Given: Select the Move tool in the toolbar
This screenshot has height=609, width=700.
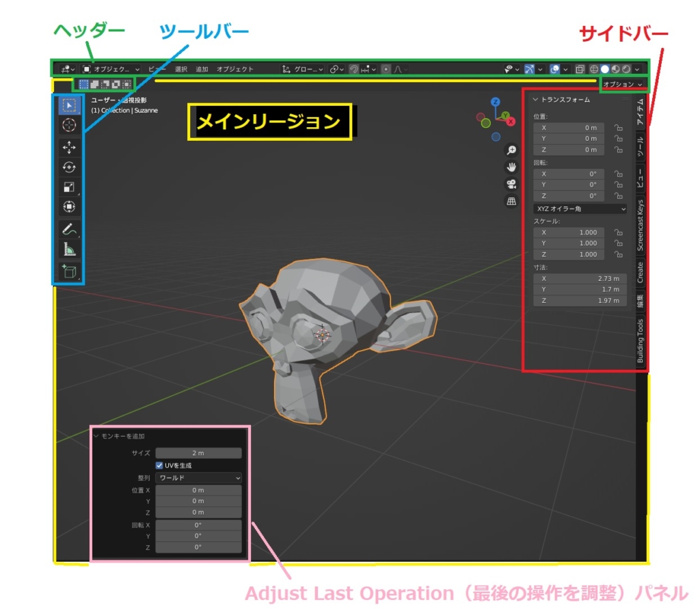Looking at the screenshot, I should pyautogui.click(x=68, y=146).
